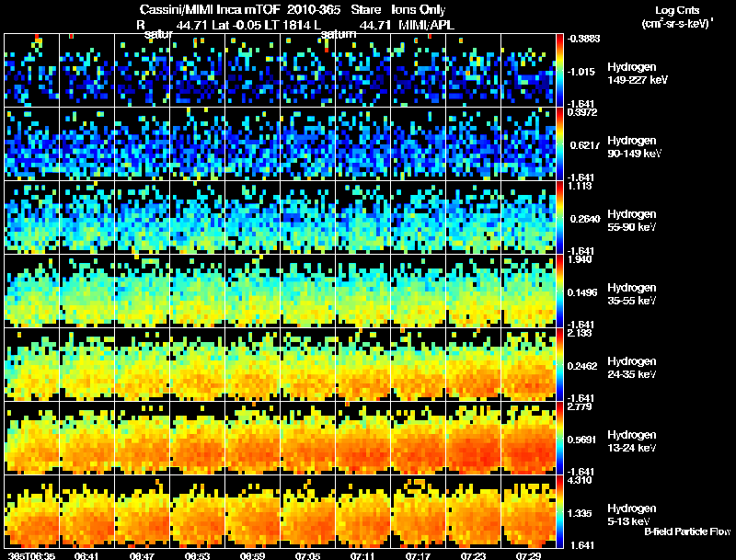Select the '1.113' color scale value
736x560 pixels.
(580, 186)
